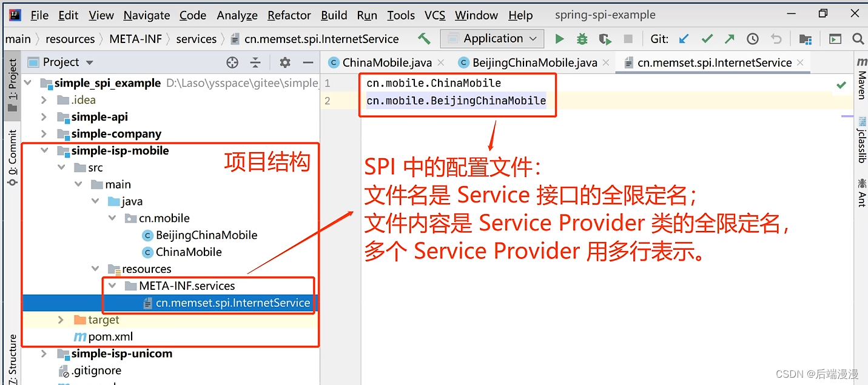
Task: Click the Build project hammer icon
Action: coord(424,39)
